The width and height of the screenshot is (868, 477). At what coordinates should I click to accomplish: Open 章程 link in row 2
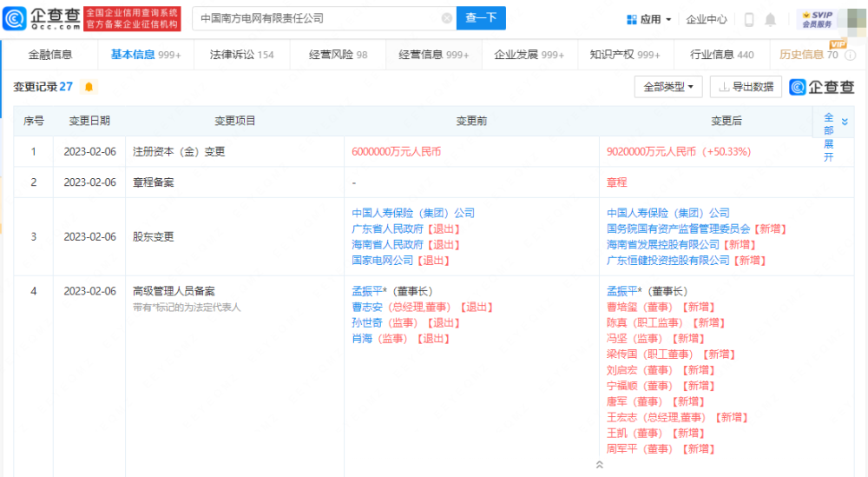pyautogui.click(x=616, y=182)
